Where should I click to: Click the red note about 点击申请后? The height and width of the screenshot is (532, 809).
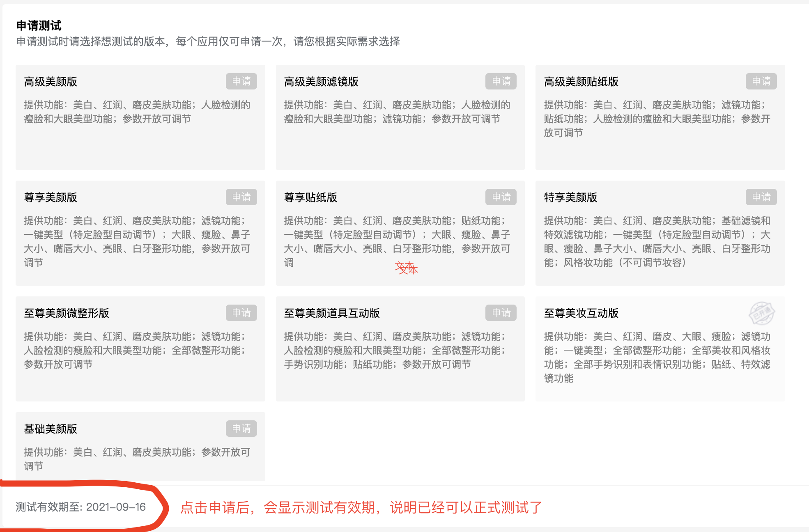(361, 508)
